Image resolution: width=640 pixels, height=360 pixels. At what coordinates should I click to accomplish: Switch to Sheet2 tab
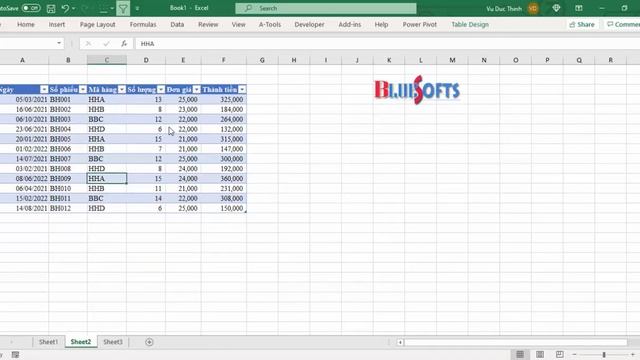pos(81,342)
